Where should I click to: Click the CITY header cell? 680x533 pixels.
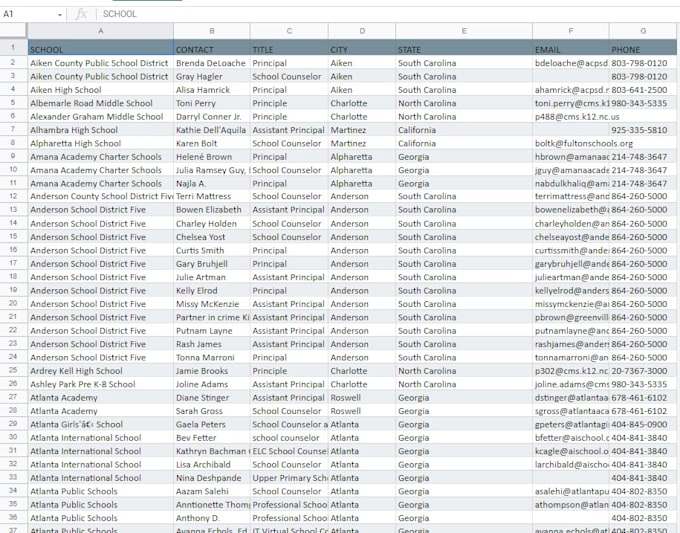[362, 48]
